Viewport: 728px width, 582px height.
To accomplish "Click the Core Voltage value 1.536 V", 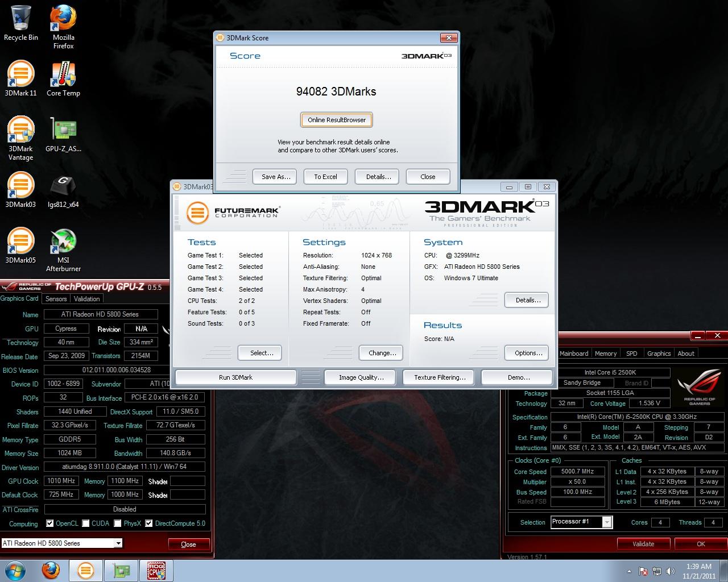I will (x=649, y=404).
